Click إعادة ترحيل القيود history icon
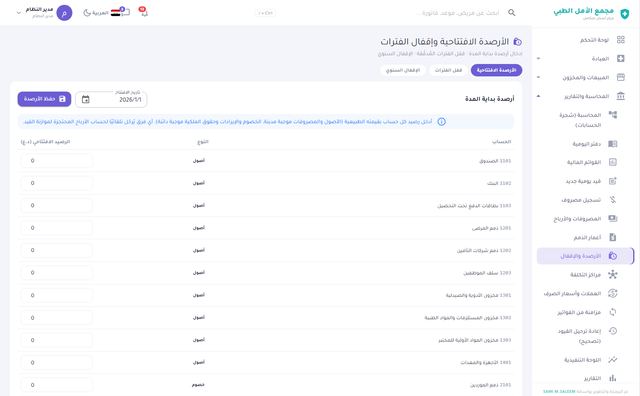 pyautogui.click(x=613, y=331)
